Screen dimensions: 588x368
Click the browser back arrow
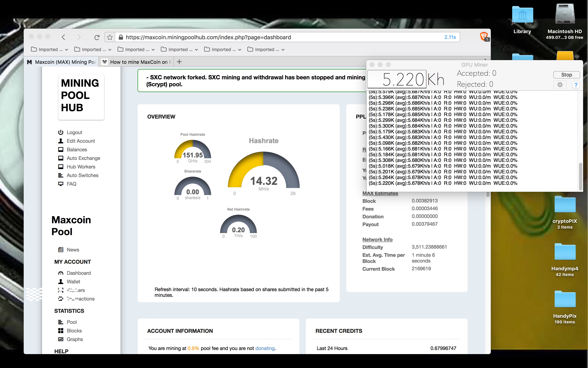(63, 37)
